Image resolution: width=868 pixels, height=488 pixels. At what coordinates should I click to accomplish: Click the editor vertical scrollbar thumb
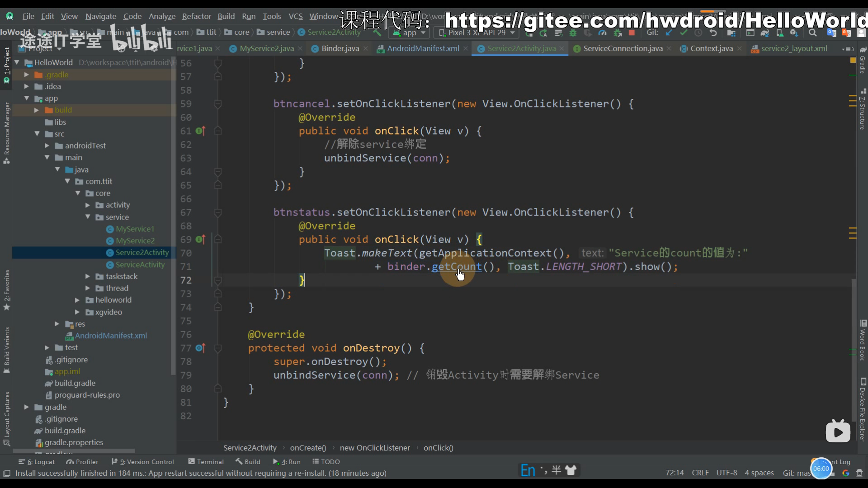pos(854,350)
